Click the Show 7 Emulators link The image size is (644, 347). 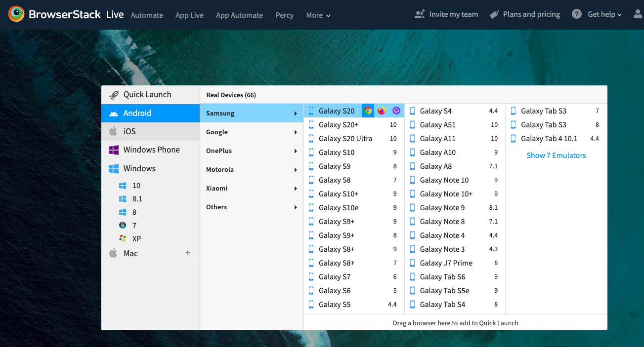tap(556, 155)
